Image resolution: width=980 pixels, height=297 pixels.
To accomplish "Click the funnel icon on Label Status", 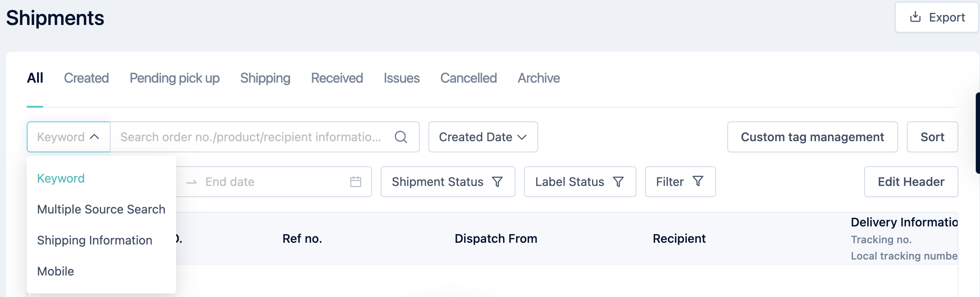I will pos(618,182).
